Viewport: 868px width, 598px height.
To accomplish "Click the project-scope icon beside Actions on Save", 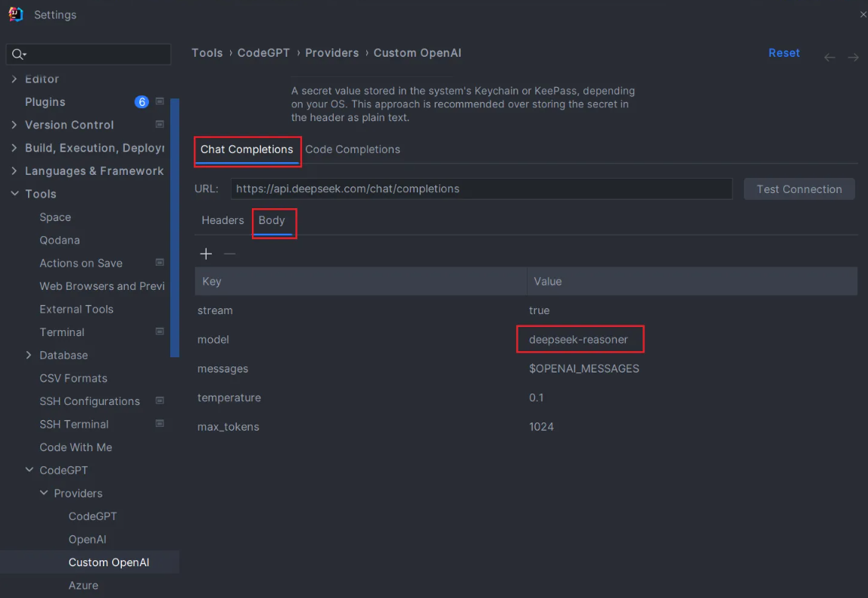I will tap(160, 263).
